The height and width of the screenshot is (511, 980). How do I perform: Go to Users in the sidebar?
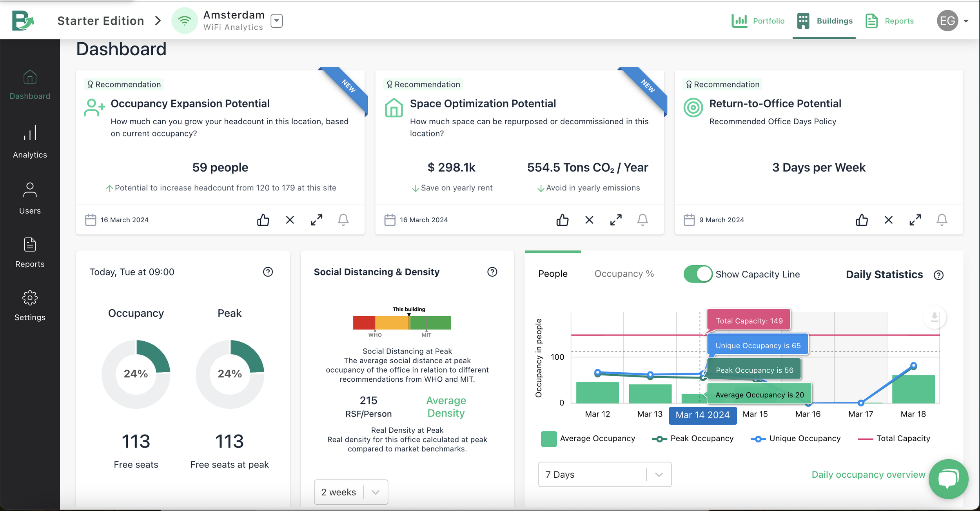click(30, 198)
